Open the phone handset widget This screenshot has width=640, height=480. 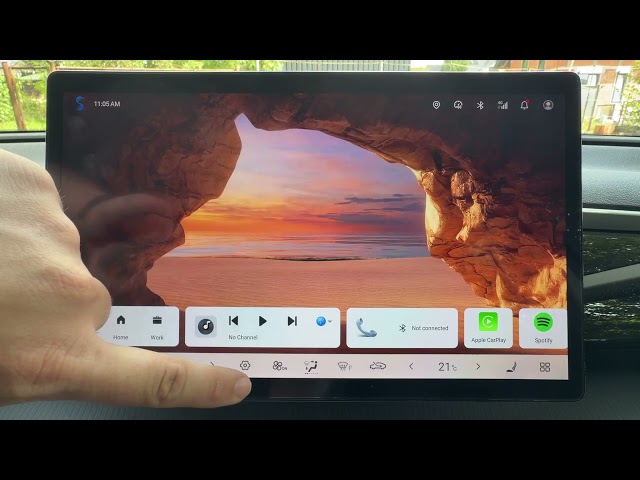[x=366, y=328]
